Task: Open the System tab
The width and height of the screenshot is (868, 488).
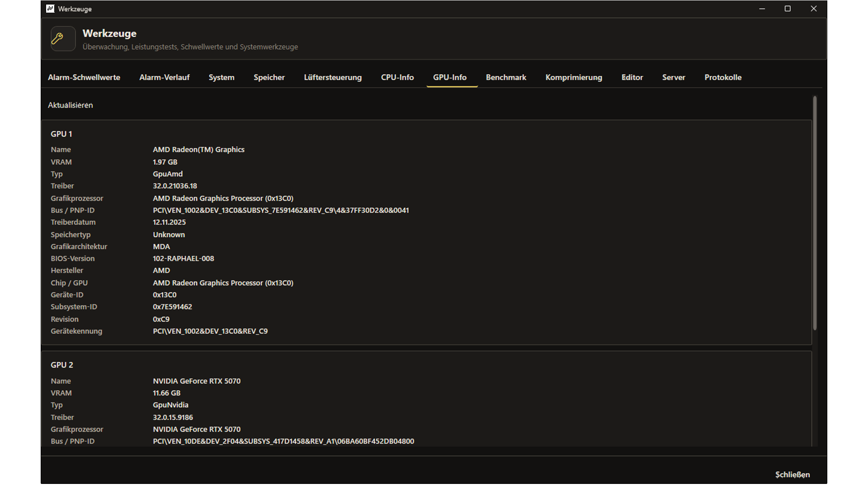Action: pos(222,77)
